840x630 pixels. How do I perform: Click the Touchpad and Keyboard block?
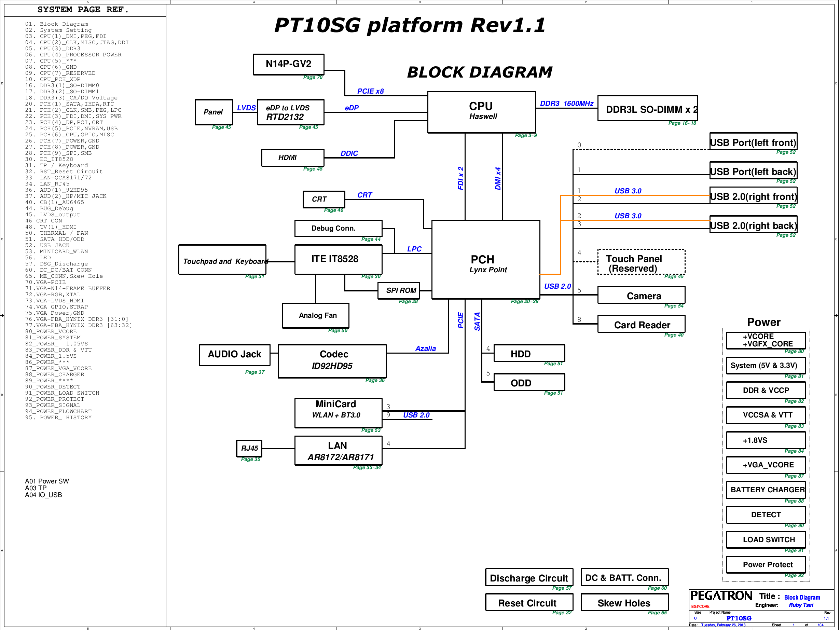(x=222, y=260)
